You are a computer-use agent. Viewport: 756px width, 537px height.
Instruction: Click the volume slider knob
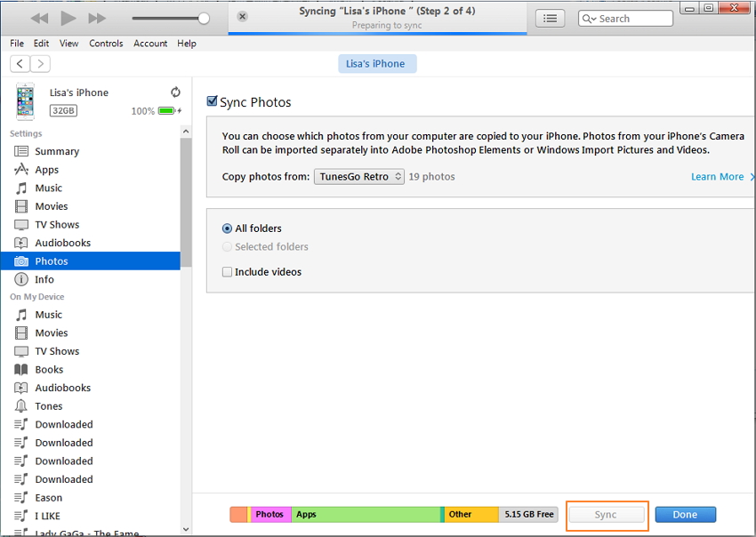204,18
